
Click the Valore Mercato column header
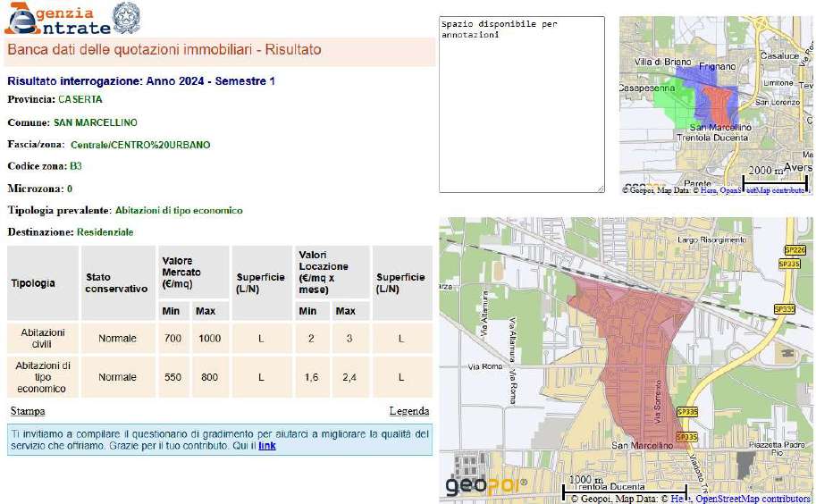point(181,272)
